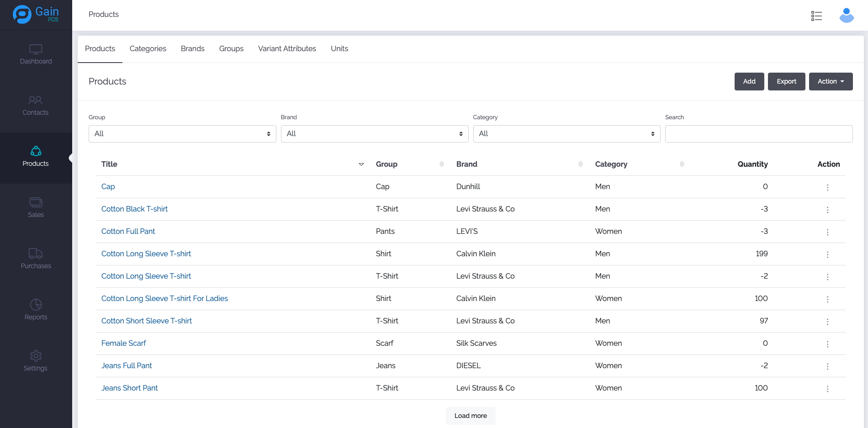The height and width of the screenshot is (428, 868).
Task: Expand the Brand filter dropdown
Action: pos(374,134)
